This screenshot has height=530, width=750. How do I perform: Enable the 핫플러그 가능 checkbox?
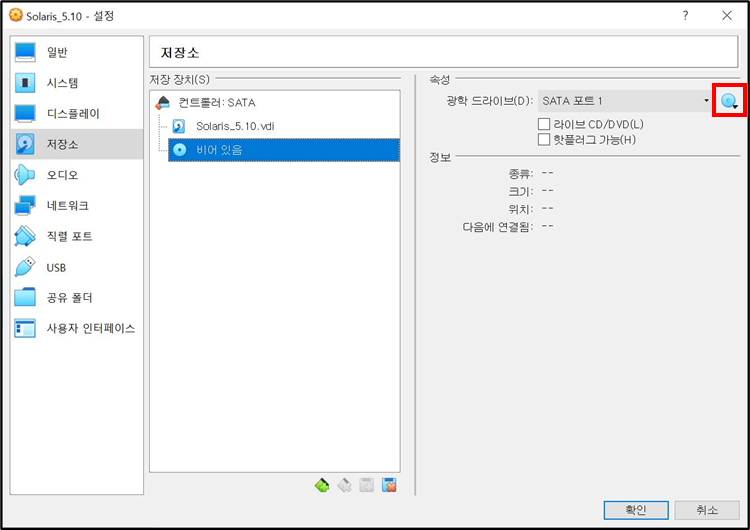[544, 140]
